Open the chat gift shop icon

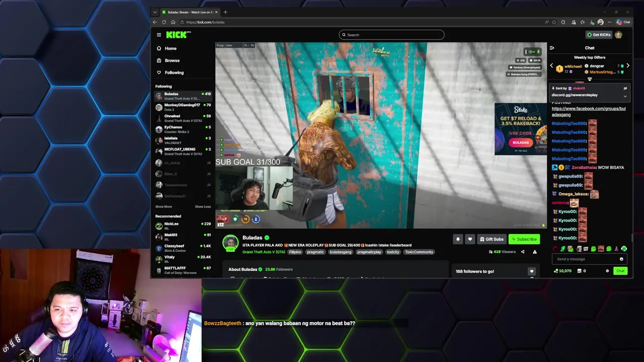pyautogui.click(x=580, y=271)
